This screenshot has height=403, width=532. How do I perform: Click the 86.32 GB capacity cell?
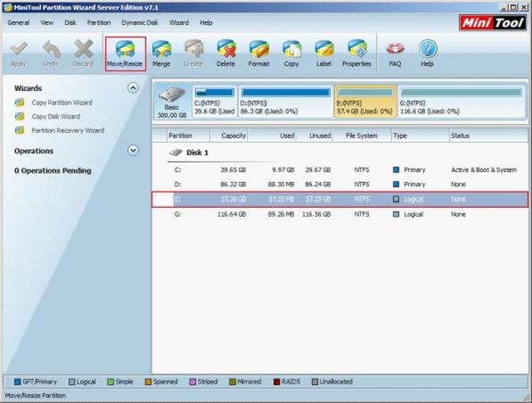click(233, 185)
